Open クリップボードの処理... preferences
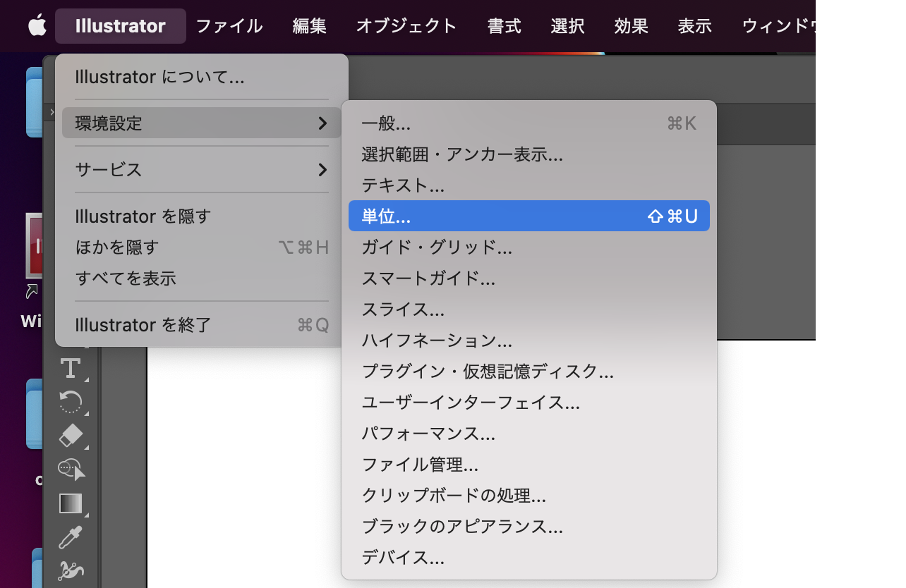Screen dimensions: 906x588 pos(529,496)
